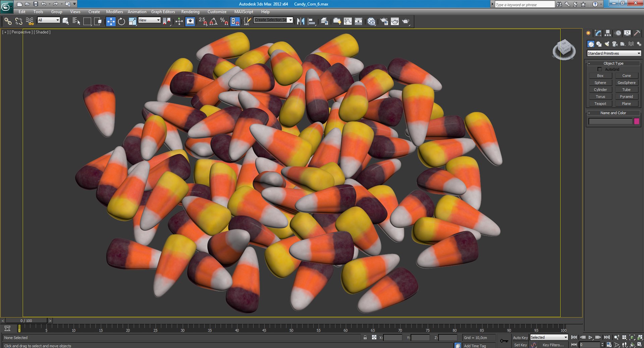Toggle the 3D Snaps button
The width and height of the screenshot is (644, 348).
coord(203,21)
